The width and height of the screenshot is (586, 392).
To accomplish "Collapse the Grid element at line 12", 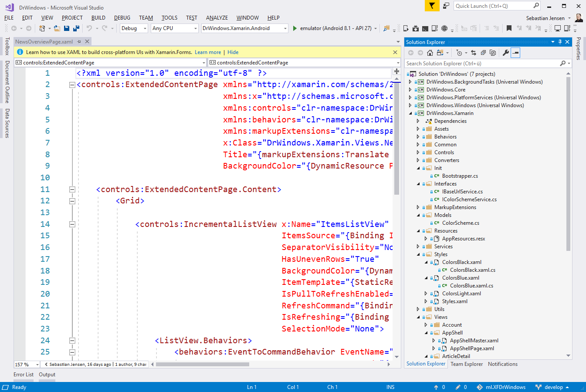I will click(72, 201).
